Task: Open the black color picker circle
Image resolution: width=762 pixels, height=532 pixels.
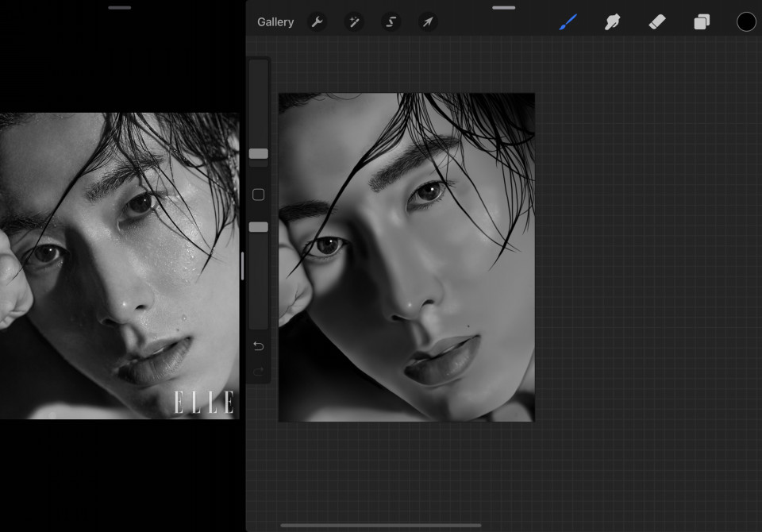Action: [x=746, y=22]
